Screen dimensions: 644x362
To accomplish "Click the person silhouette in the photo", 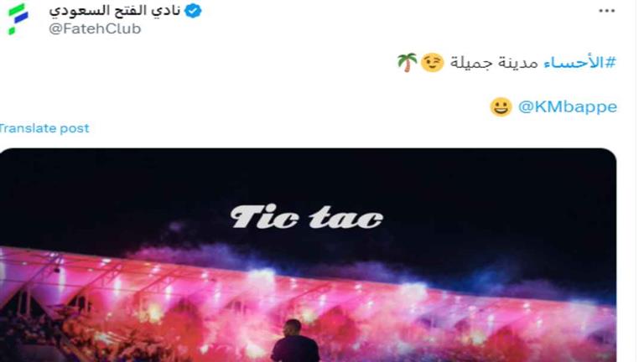I will tap(294, 341).
